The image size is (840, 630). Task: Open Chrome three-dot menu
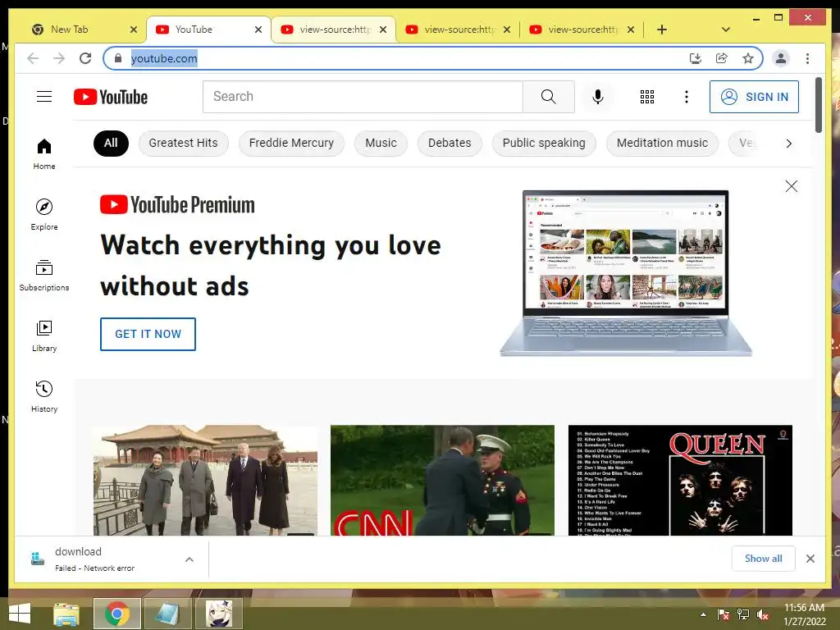[x=807, y=58]
